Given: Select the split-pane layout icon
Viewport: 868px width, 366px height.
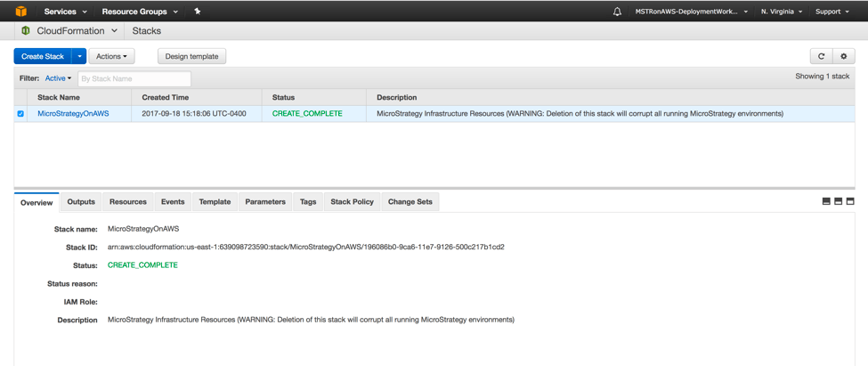Looking at the screenshot, I should coord(826,202).
